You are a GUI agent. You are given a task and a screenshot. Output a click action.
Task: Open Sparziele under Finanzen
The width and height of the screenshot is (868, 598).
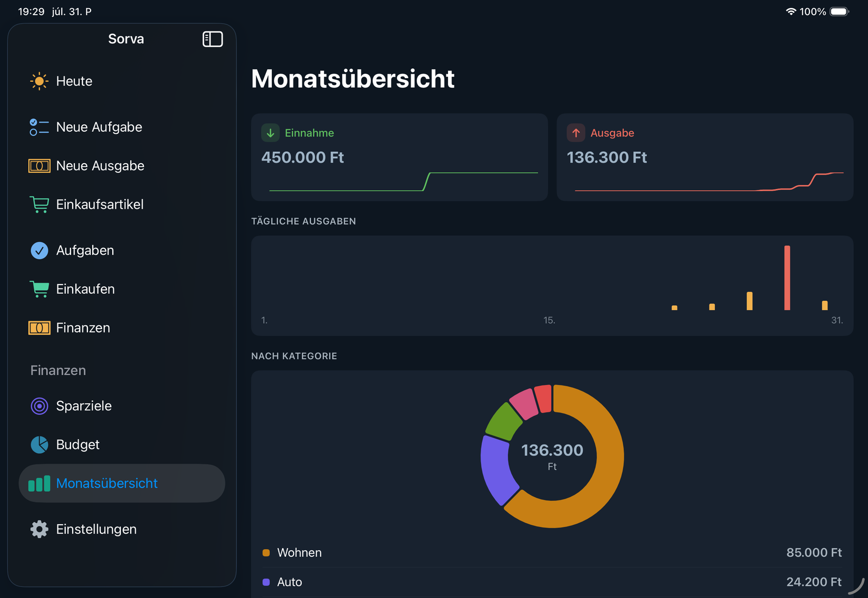[x=122, y=406]
